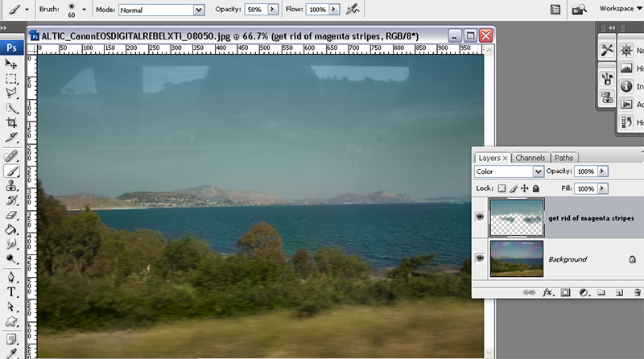Open the brush Opacity slider arrow
Screen dimensions: 644x359
click(x=273, y=9)
